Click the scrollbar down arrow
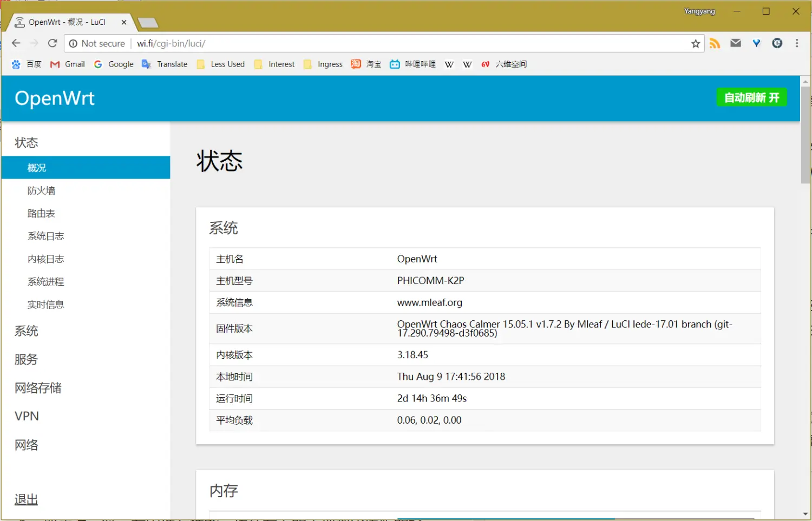 point(806,514)
